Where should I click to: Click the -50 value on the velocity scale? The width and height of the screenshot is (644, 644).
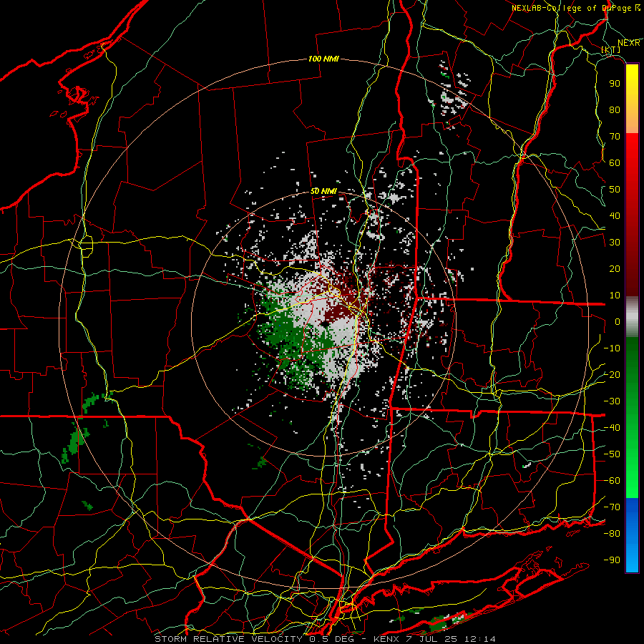(x=612, y=454)
